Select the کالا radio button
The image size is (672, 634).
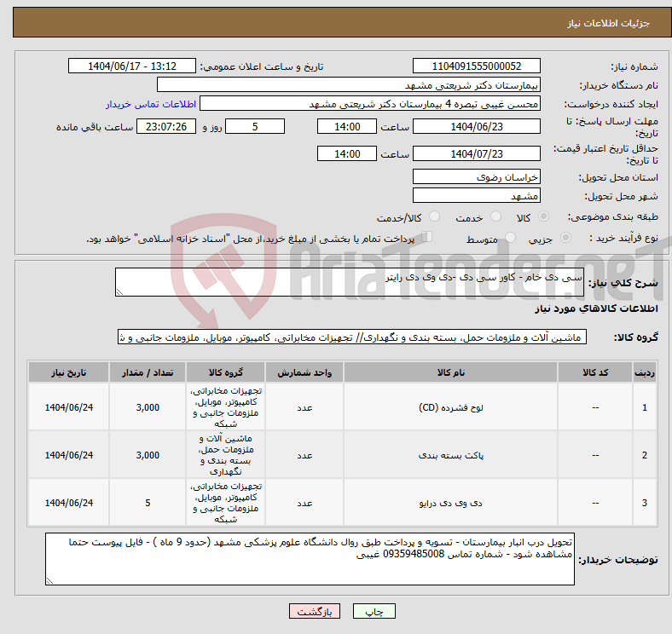(x=543, y=216)
